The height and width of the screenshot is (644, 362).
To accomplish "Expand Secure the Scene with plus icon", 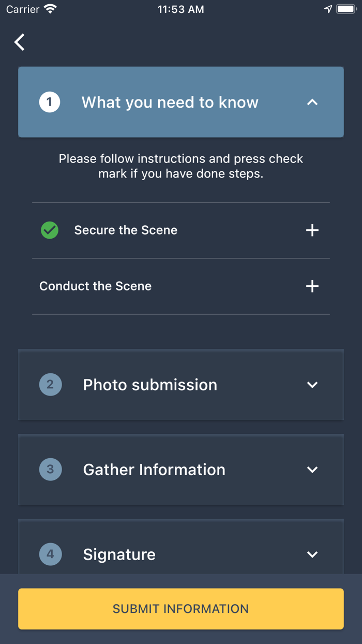I will 312,230.
